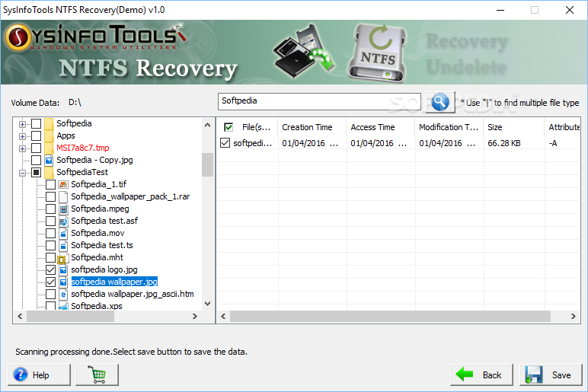Click the rar archive file icon
The width and height of the screenshot is (588, 392).
pos(63,196)
